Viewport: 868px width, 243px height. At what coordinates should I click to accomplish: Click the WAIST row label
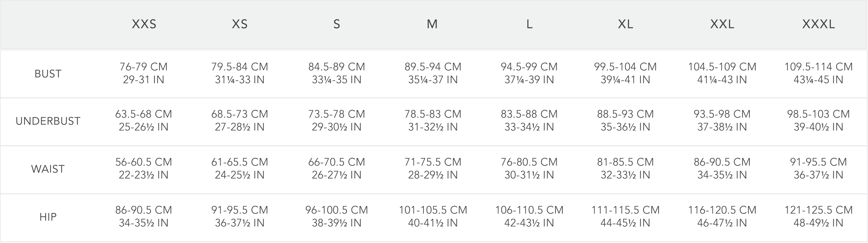click(x=48, y=169)
